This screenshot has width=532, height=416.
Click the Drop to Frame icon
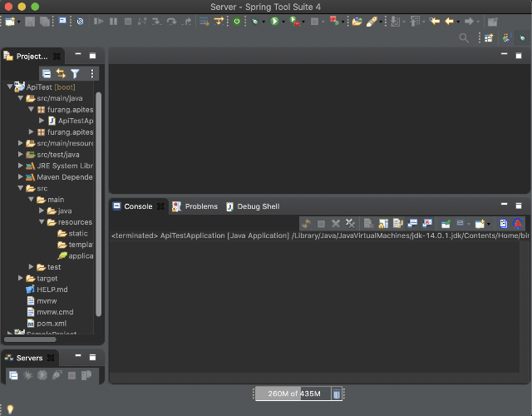coord(204,22)
